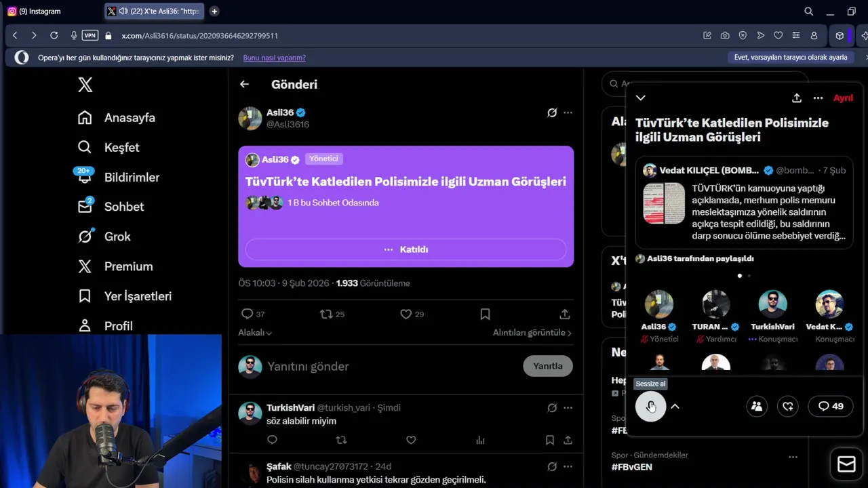Open space comments with 49 count
The height and width of the screenshot is (488, 868).
pyautogui.click(x=831, y=406)
